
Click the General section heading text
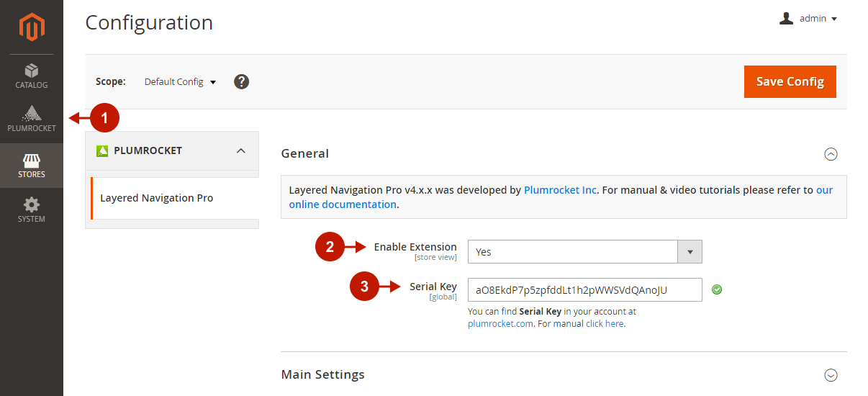(305, 153)
